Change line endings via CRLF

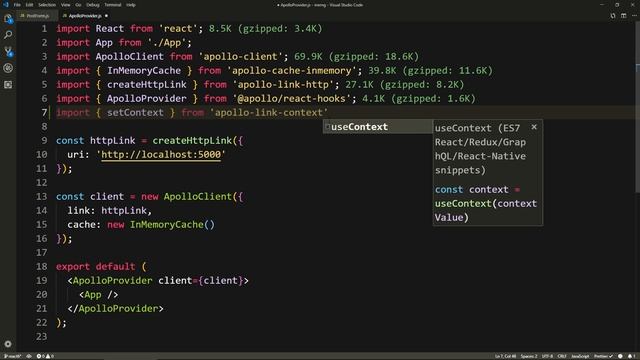[x=562, y=356]
